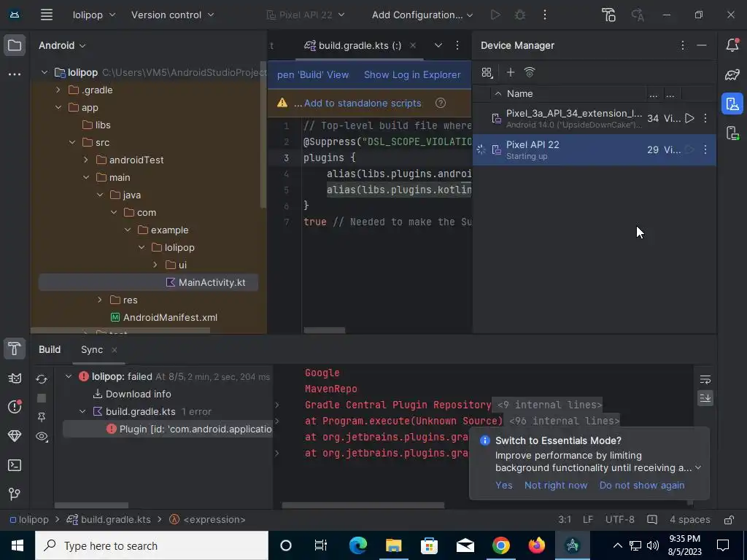Toggle read-only lock icon in status bar
747x560 pixels.
(x=729, y=519)
